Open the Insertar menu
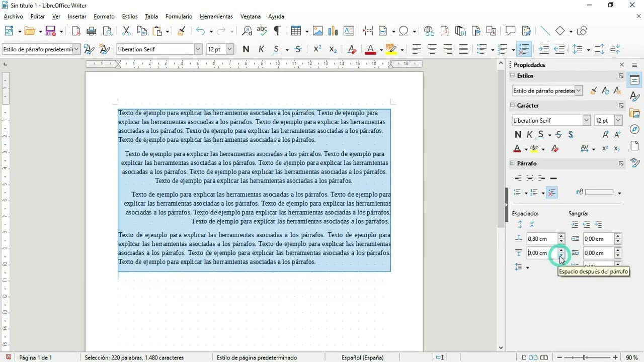644x362 pixels. 76,17
